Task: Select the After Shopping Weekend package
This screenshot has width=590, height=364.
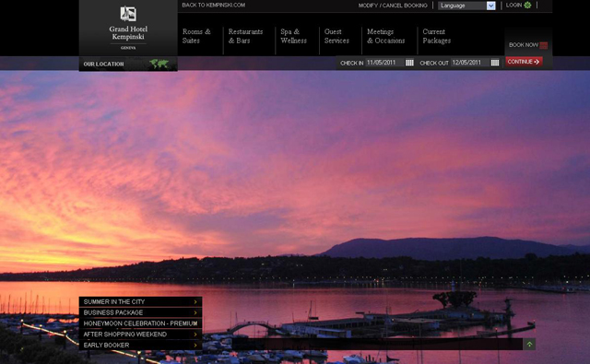Action: (x=140, y=335)
